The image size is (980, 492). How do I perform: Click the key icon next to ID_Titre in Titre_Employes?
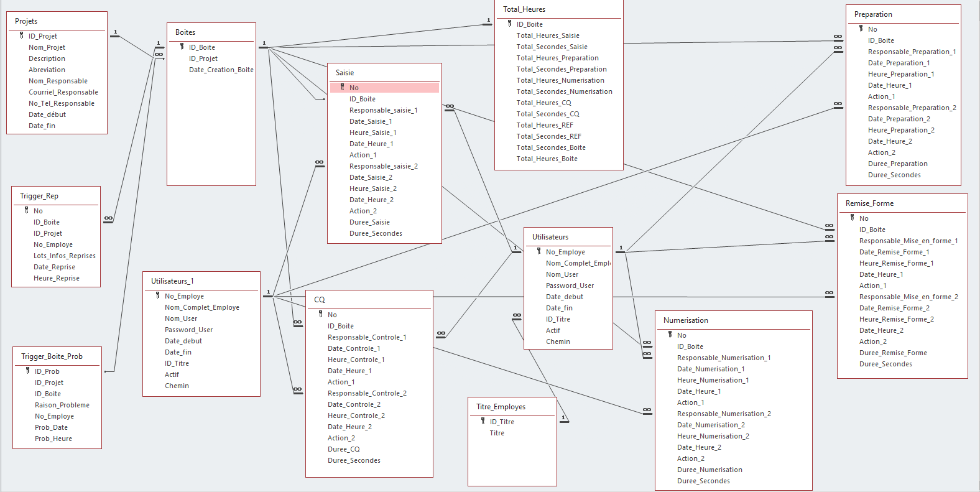click(483, 422)
